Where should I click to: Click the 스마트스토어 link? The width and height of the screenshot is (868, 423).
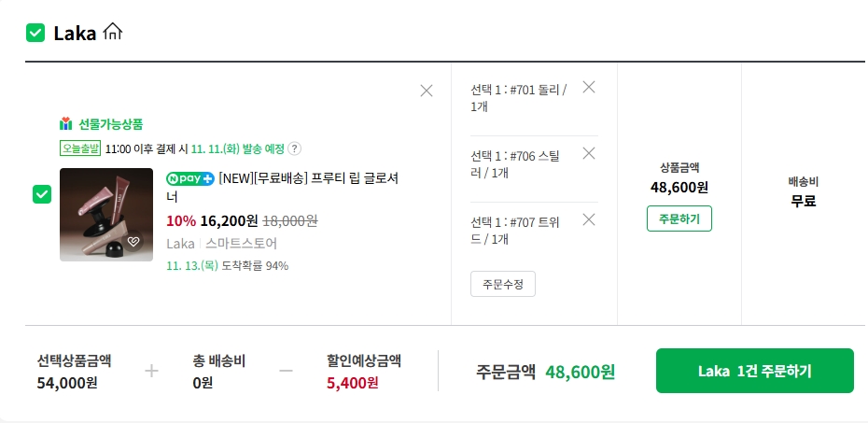click(241, 244)
